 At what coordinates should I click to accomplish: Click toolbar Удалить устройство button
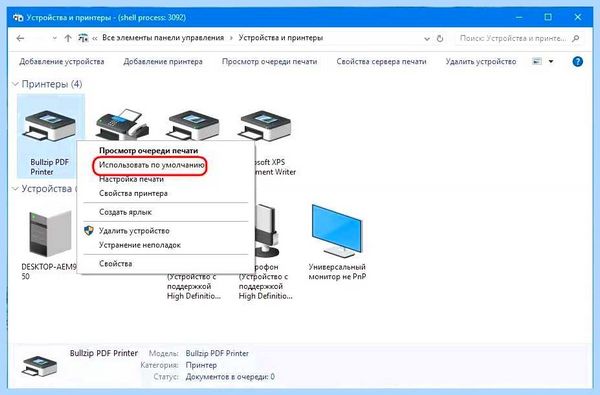pyautogui.click(x=481, y=62)
